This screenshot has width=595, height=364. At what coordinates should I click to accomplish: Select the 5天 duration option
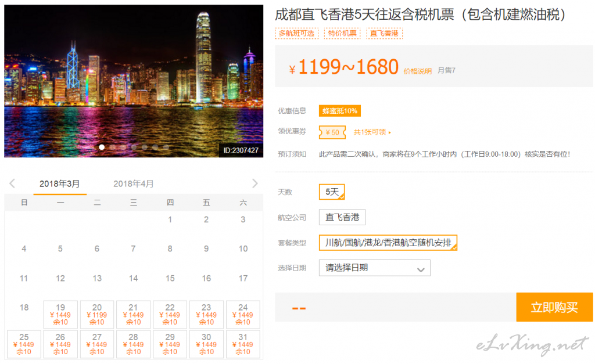coord(332,192)
